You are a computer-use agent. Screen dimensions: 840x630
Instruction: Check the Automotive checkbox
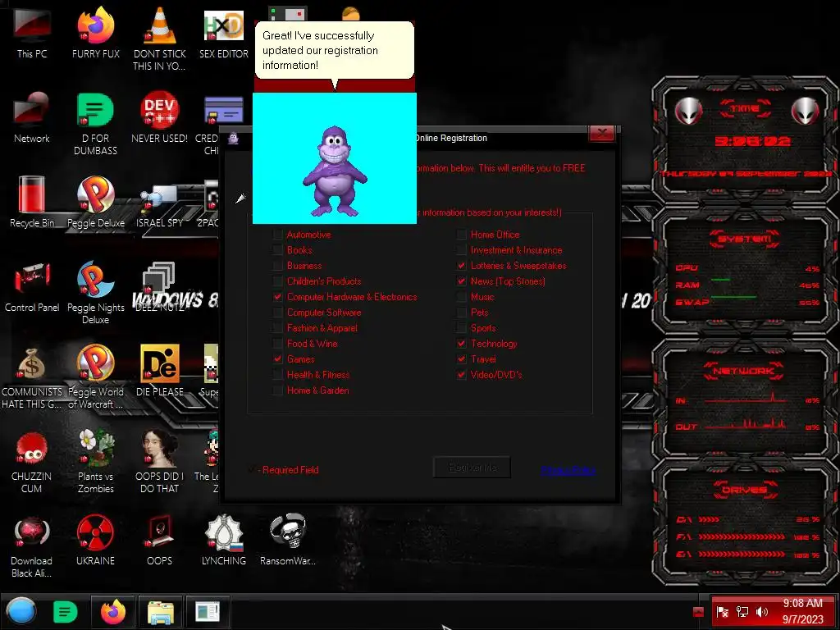pyautogui.click(x=277, y=234)
